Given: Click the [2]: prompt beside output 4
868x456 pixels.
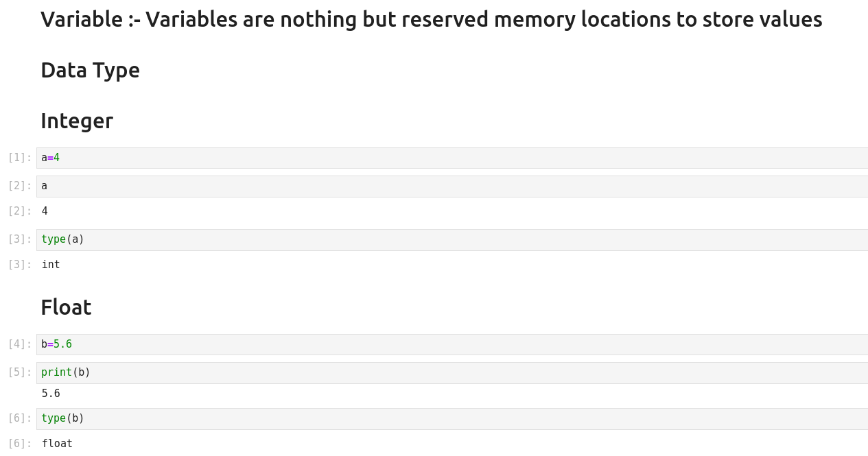Looking at the screenshot, I should (x=20, y=211).
